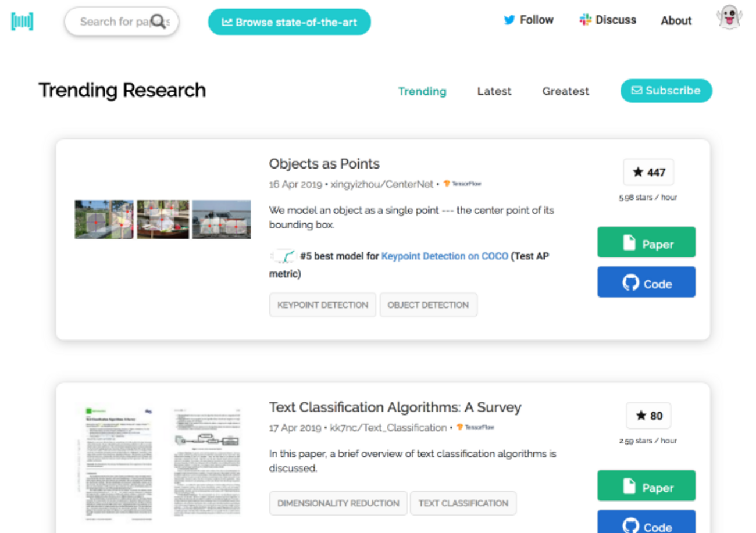The image size is (756, 533).
Task: Open the Trending view
Action: click(x=423, y=91)
